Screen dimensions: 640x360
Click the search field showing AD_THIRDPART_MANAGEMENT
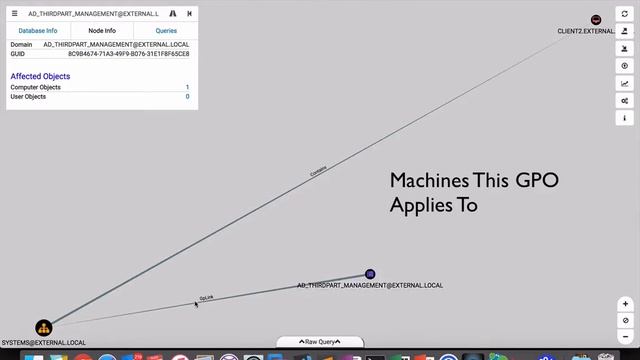93,13
